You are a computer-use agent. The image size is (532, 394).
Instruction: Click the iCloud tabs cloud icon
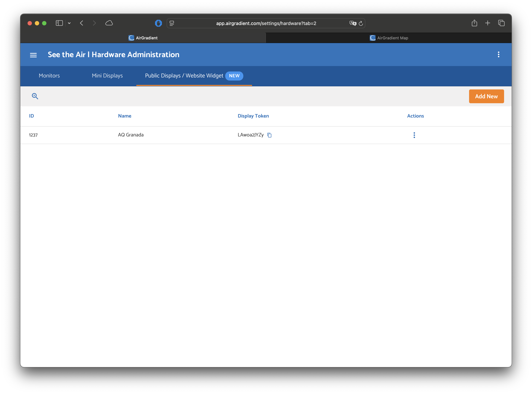[x=109, y=23]
